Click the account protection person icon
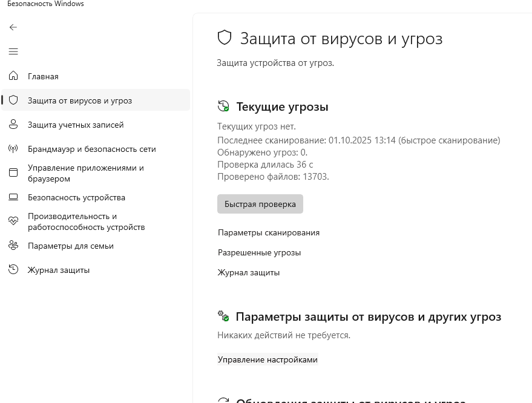Image resolution: width=532 pixels, height=403 pixels. point(13,125)
